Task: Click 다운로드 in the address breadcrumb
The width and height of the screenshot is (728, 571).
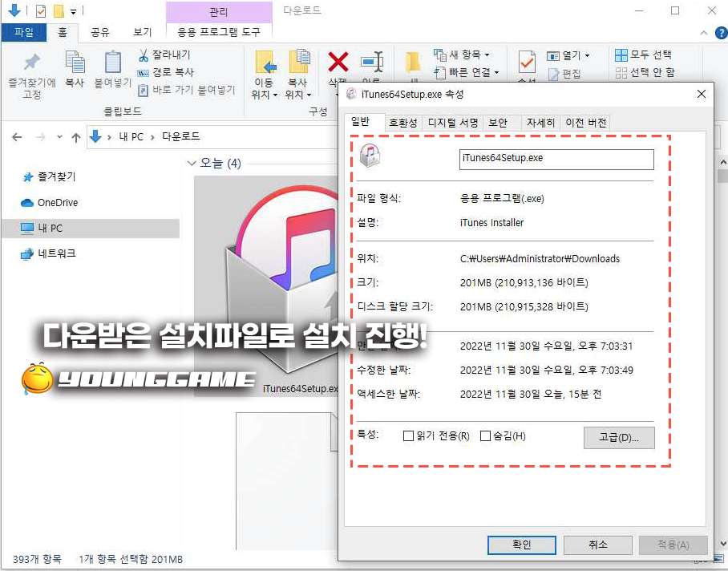Action: 180,136
